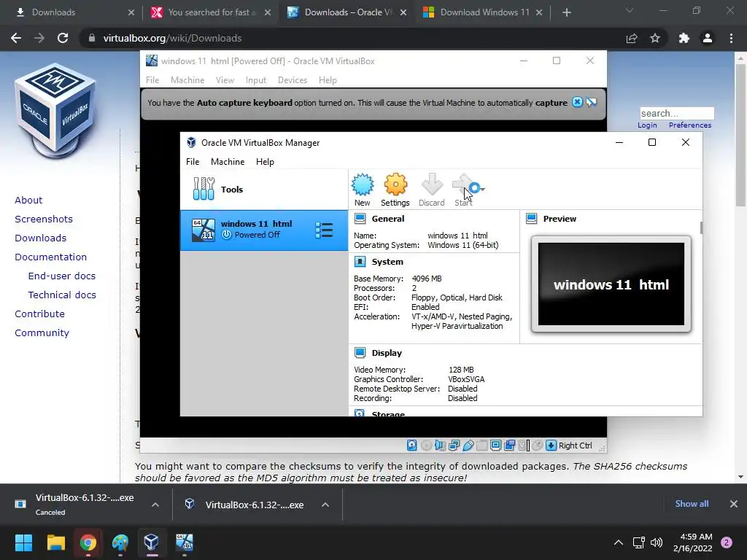
Task: Click the Login link
Action: 647,125
